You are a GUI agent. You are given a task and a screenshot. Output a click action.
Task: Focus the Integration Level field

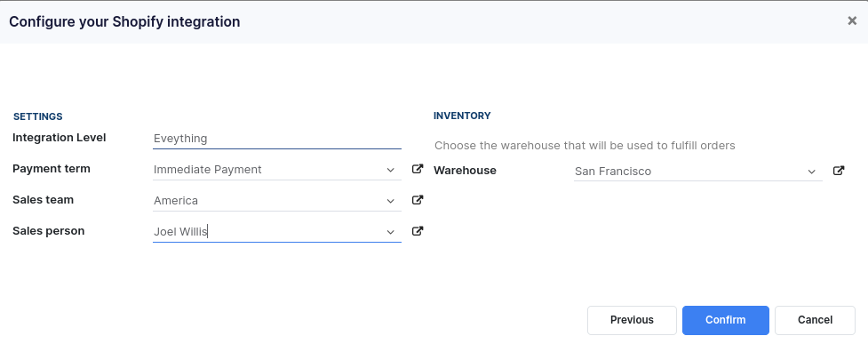[277, 139]
